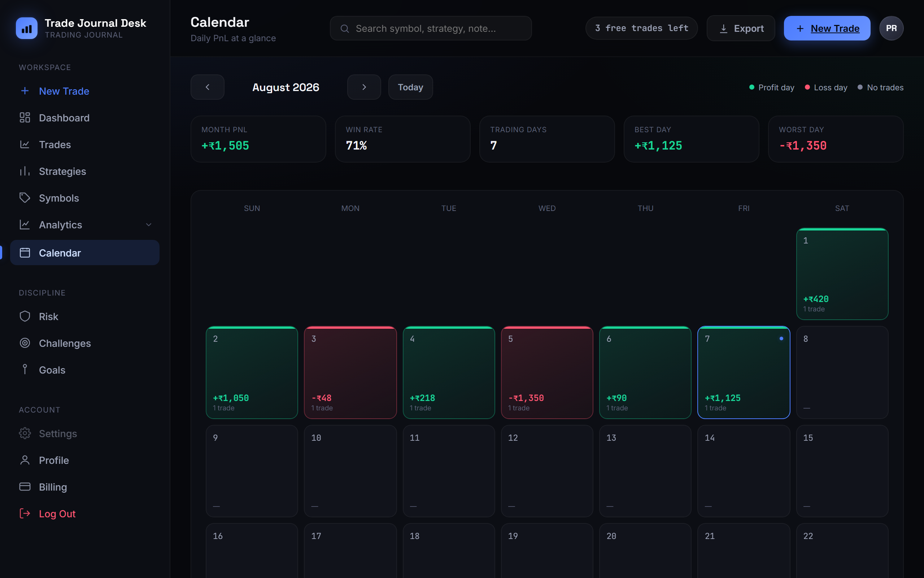Screen dimensions: 924x578
Task: Click the Trading Days value 7
Action: pyautogui.click(x=494, y=146)
